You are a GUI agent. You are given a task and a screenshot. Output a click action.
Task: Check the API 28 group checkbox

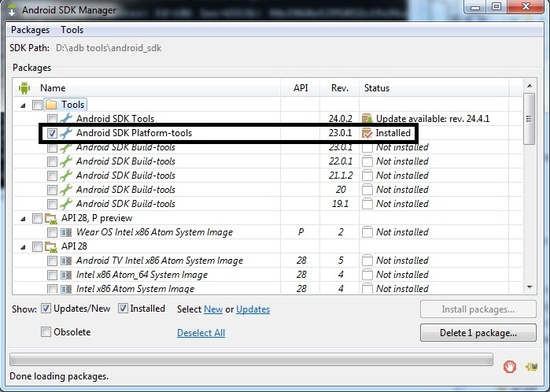37,246
